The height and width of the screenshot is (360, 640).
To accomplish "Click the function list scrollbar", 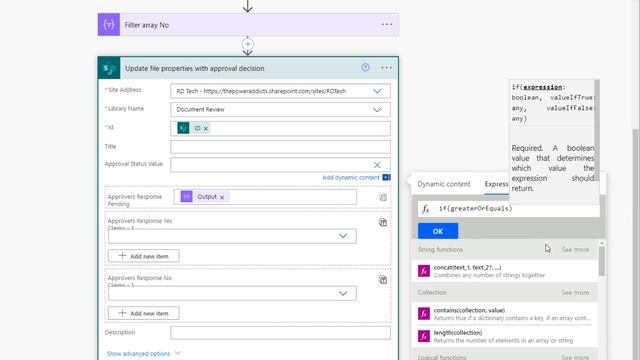I will click(601, 261).
